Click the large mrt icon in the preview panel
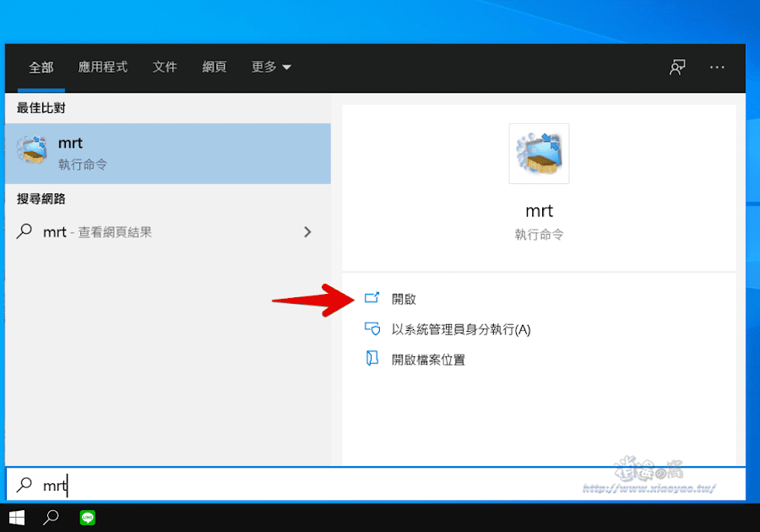This screenshot has width=760, height=532. [x=539, y=153]
